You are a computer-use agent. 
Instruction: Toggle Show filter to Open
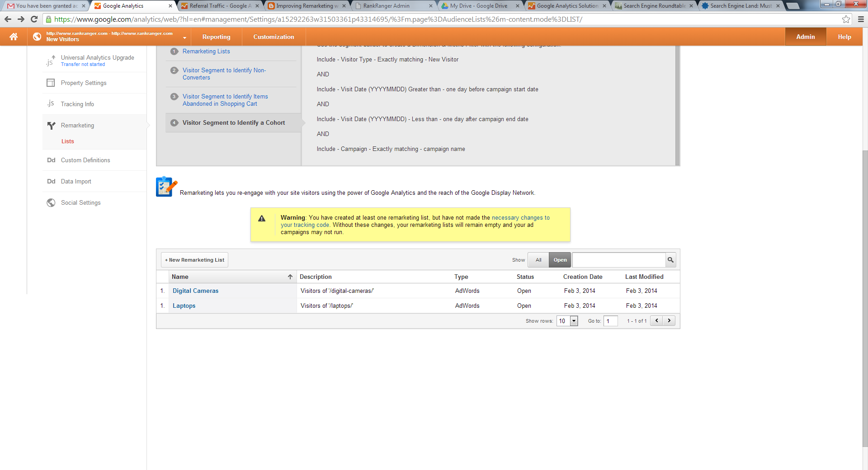(x=560, y=260)
